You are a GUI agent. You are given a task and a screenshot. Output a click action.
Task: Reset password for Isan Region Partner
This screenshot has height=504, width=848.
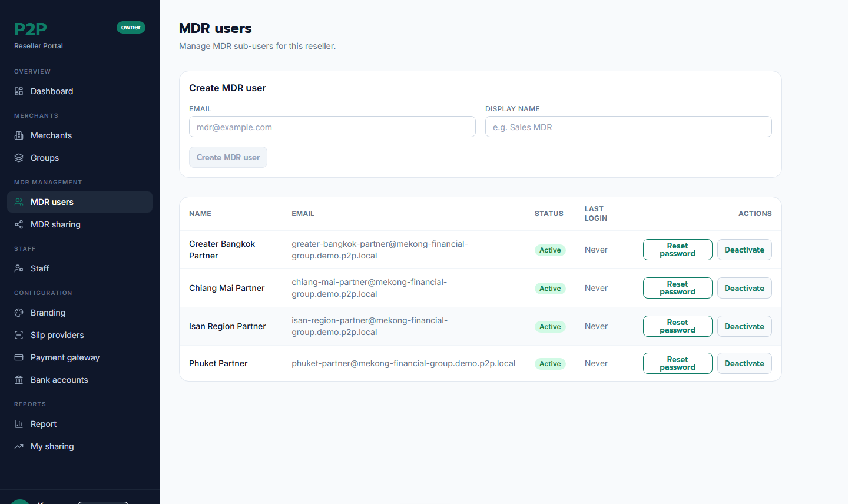pyautogui.click(x=677, y=326)
